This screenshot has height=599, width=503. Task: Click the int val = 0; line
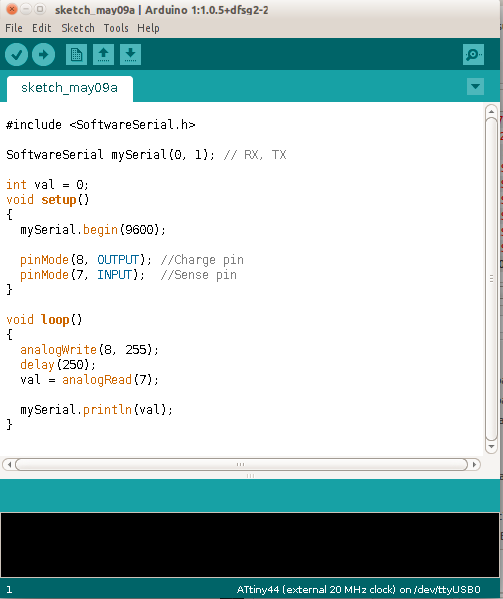click(47, 185)
